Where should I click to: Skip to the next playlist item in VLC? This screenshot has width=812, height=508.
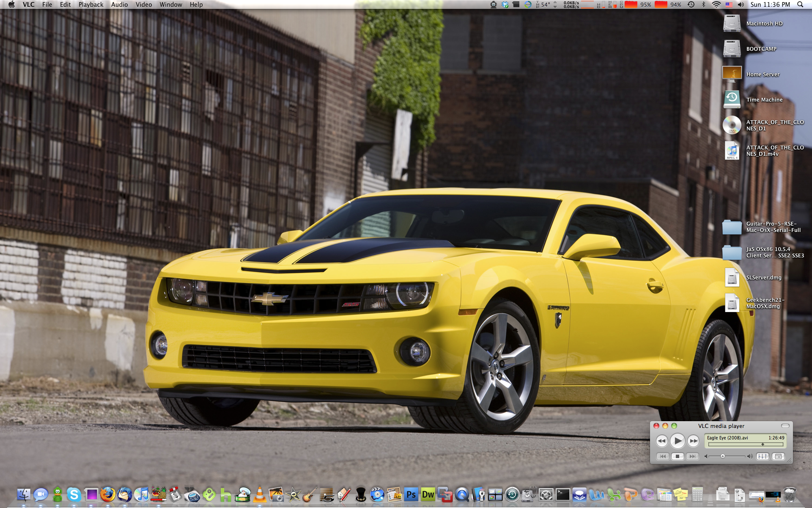coord(692,456)
